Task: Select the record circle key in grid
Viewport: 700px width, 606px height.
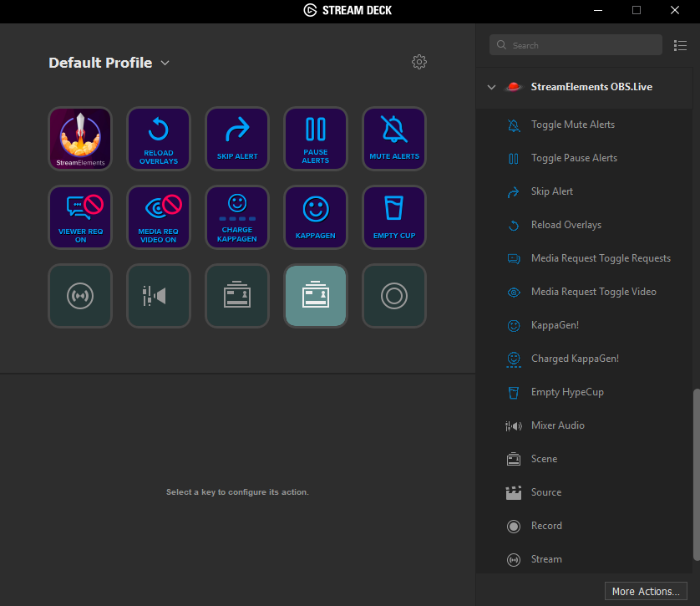Action: [x=394, y=296]
